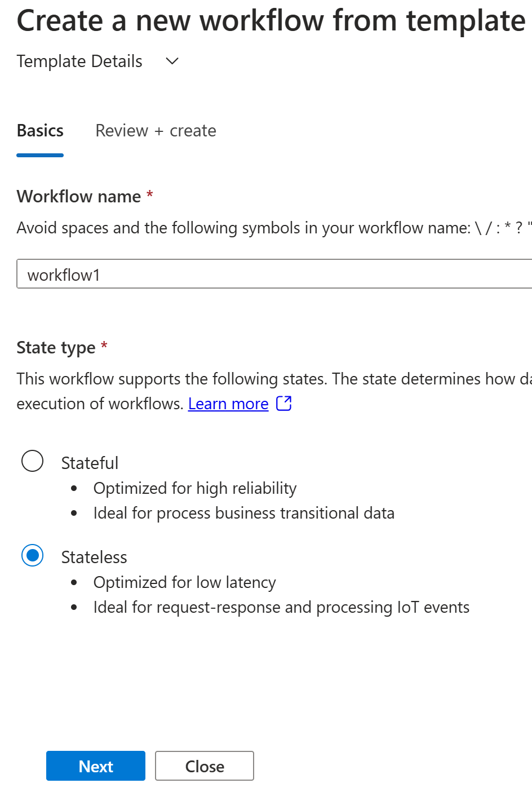532x792 pixels.
Task: Click the State type section label
Action: tap(56, 347)
